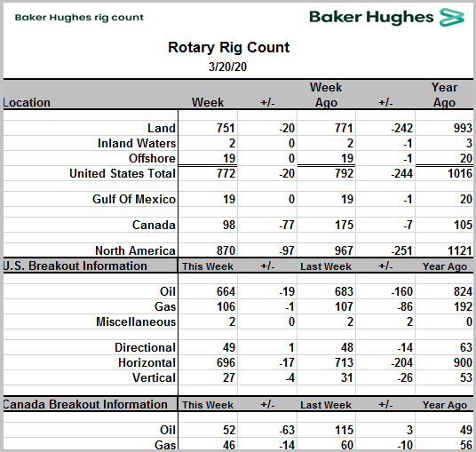Select the Rotary Rig Count title
Screen dimensions: 476x452
coord(228,48)
